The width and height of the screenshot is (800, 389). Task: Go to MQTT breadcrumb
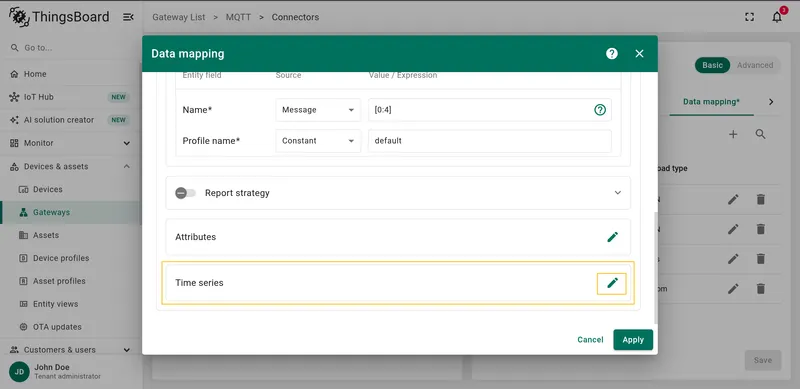coord(239,17)
